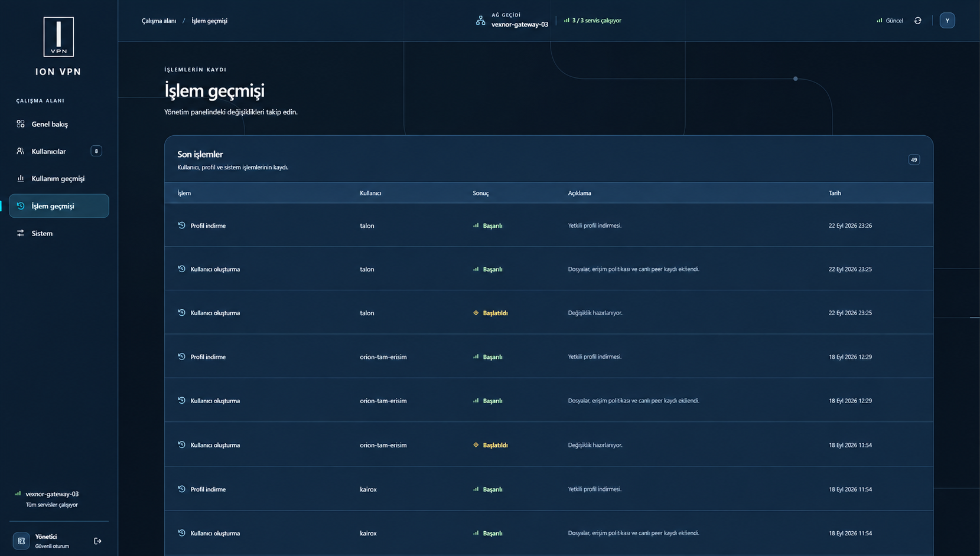Open Genel bakış via its grid icon

[21, 124]
